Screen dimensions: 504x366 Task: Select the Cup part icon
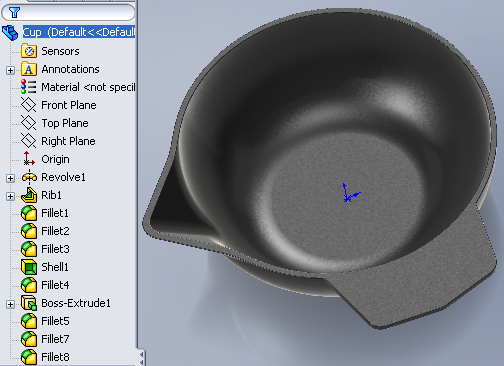point(10,33)
